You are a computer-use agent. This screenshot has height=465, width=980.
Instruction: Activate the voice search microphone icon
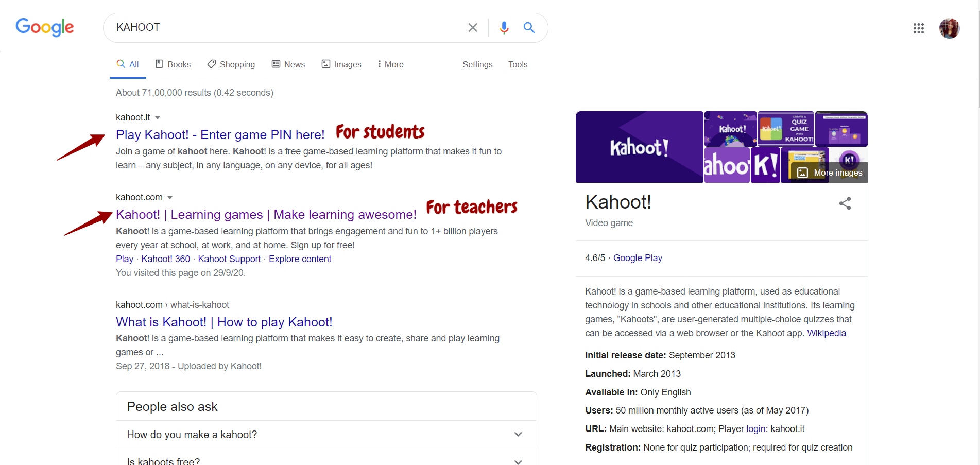(x=503, y=27)
